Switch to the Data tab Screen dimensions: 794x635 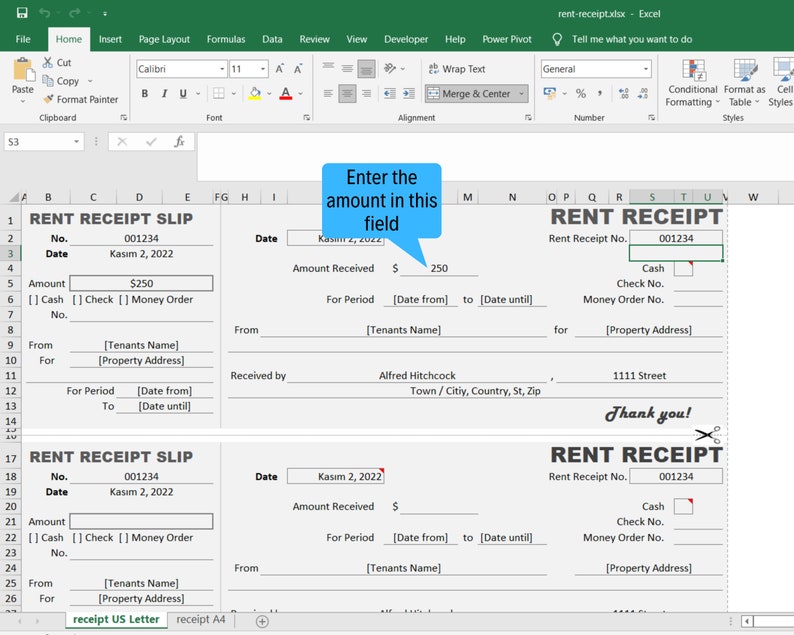point(272,39)
